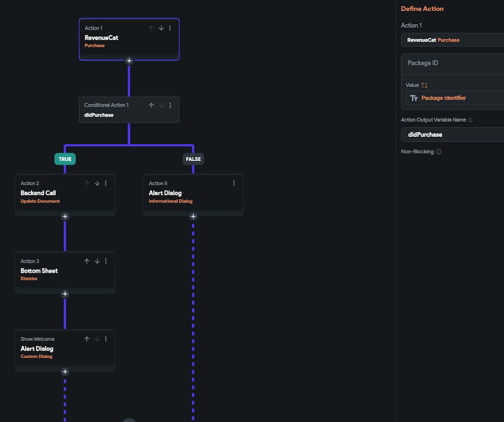Click the Define Action panel title
Image resolution: width=504 pixels, height=422 pixels.
tap(422, 9)
